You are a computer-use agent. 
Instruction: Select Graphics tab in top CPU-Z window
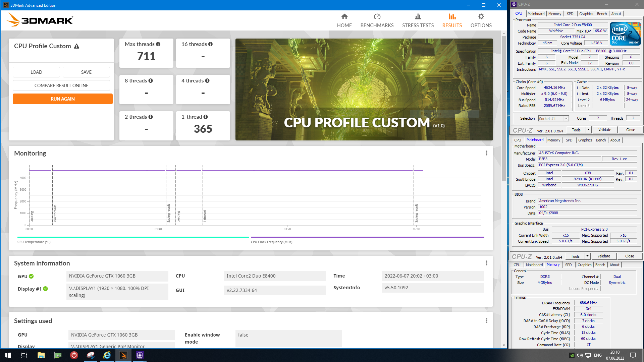(586, 14)
